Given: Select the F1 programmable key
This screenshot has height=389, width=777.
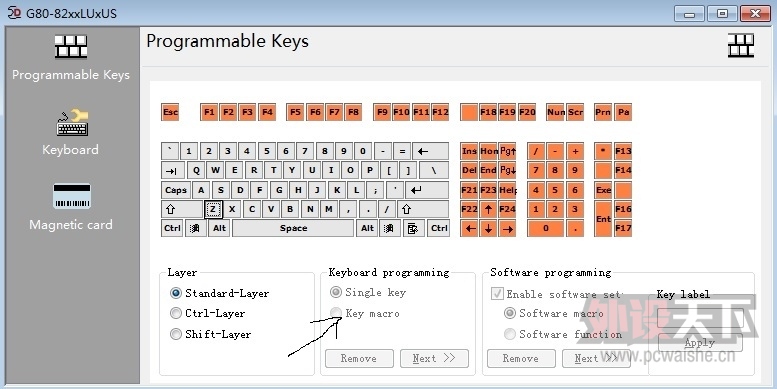Looking at the screenshot, I should pos(209,112).
